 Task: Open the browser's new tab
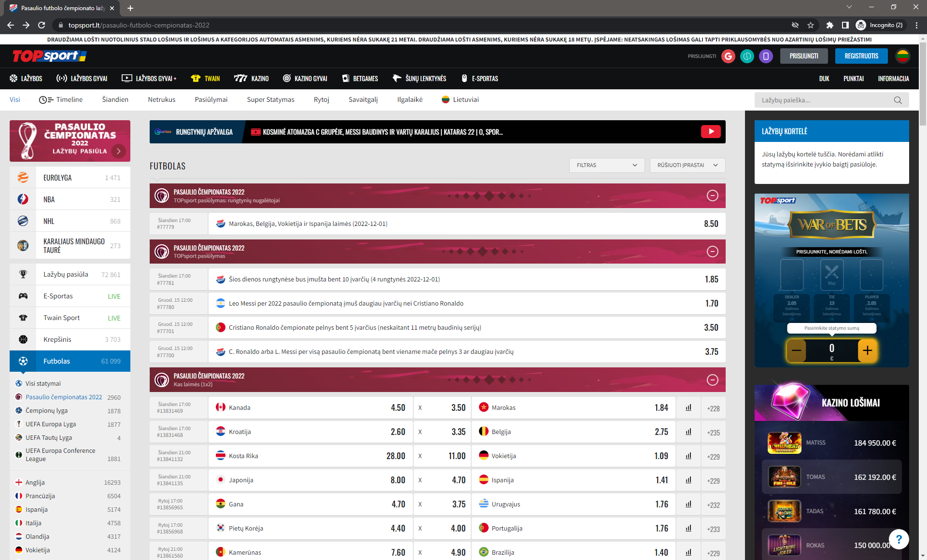130,8
